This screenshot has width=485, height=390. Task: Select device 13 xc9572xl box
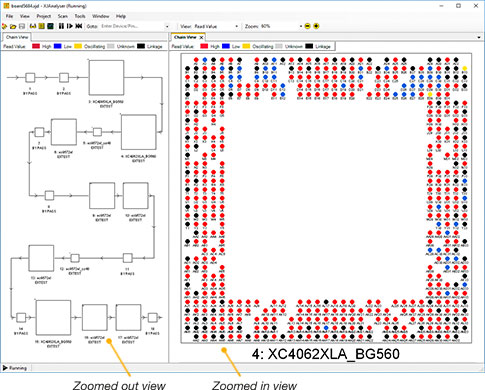click(x=41, y=258)
